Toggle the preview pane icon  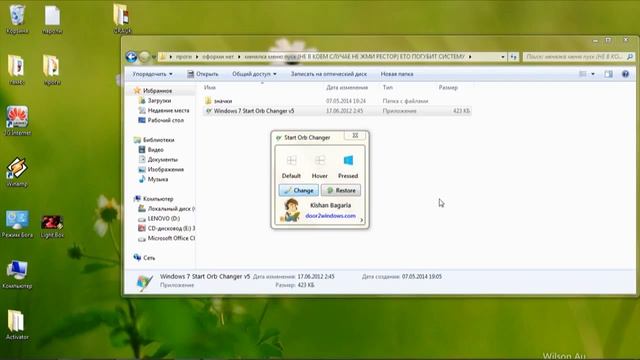pyautogui.click(x=608, y=74)
